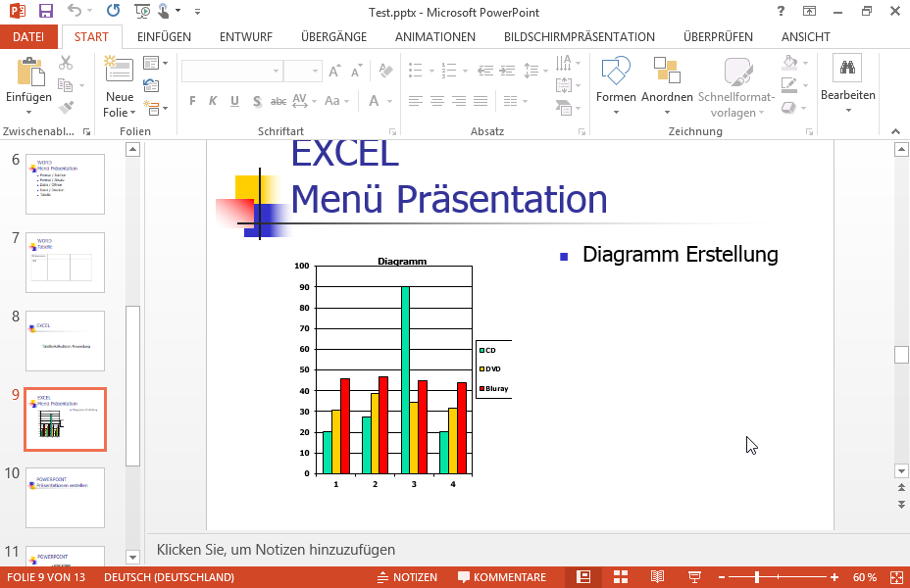
Task: Click the numbered list icon
Action: point(448,71)
